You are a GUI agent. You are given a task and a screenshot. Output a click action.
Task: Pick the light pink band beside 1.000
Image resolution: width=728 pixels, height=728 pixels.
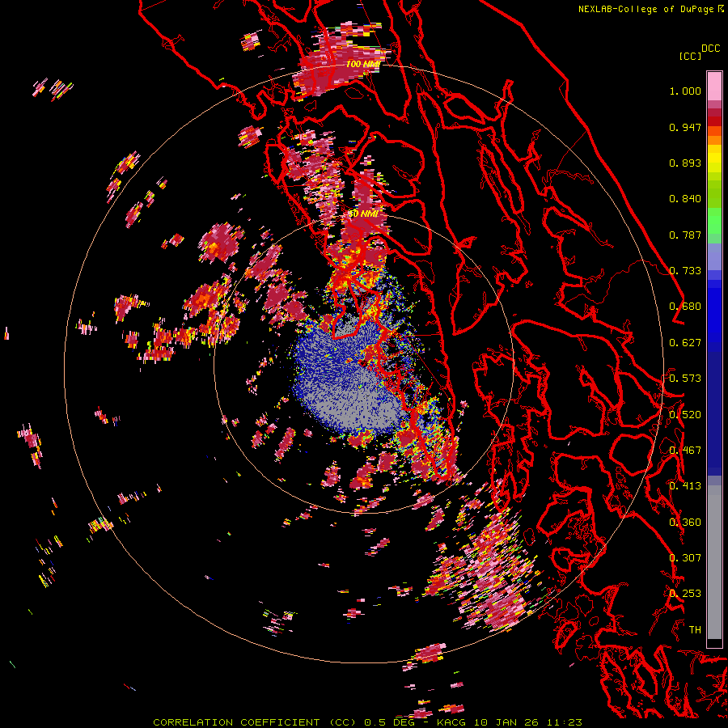coord(714,87)
